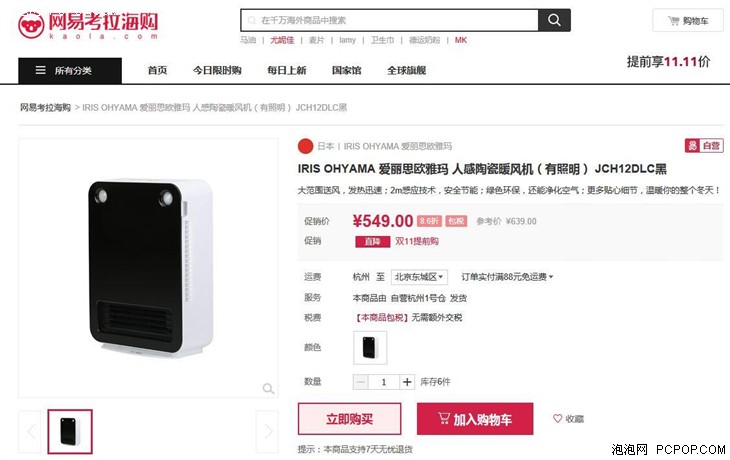Viewport: 730px width, 460px height.
Task: Decrease quantity with minus button
Action: click(360, 382)
